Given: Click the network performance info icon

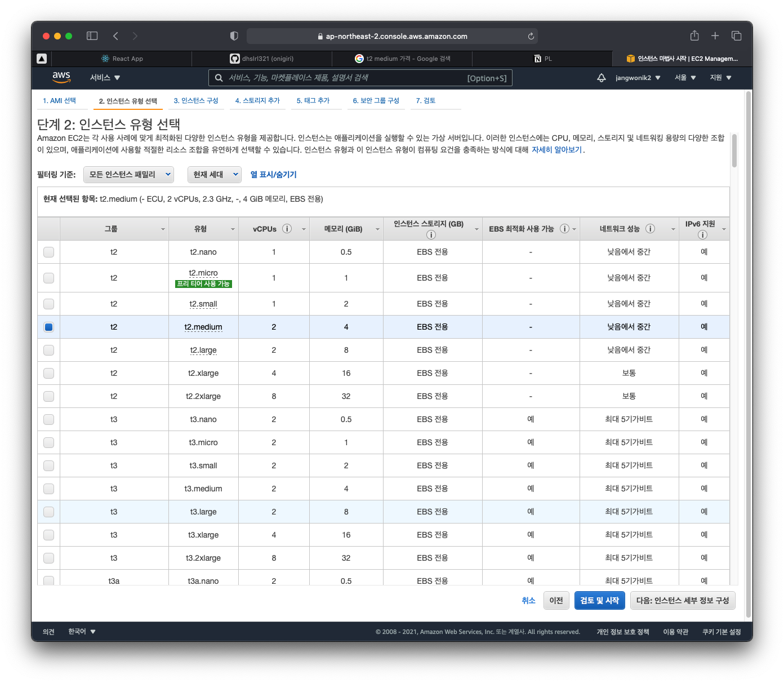Looking at the screenshot, I should click(650, 229).
